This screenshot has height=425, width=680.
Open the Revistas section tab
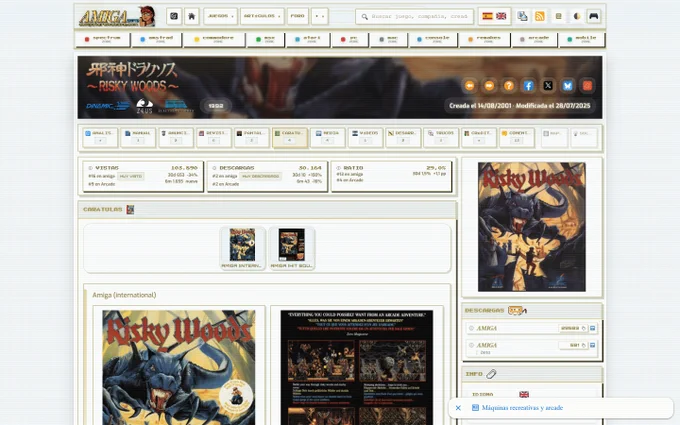tap(214, 137)
